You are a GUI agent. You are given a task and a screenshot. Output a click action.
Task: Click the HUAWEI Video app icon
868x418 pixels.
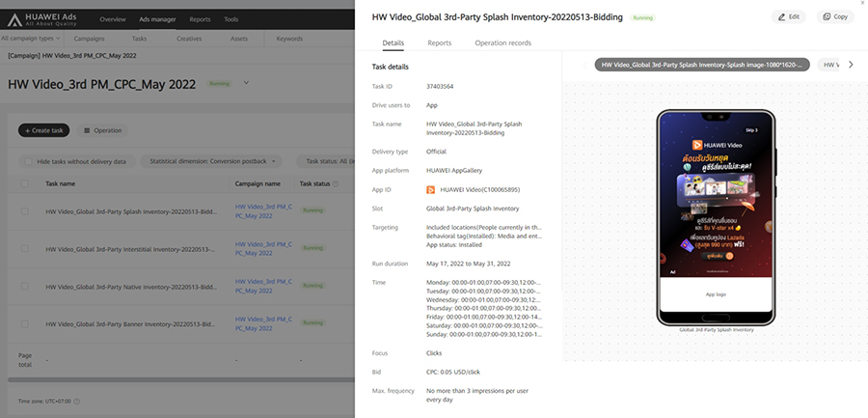tap(431, 189)
